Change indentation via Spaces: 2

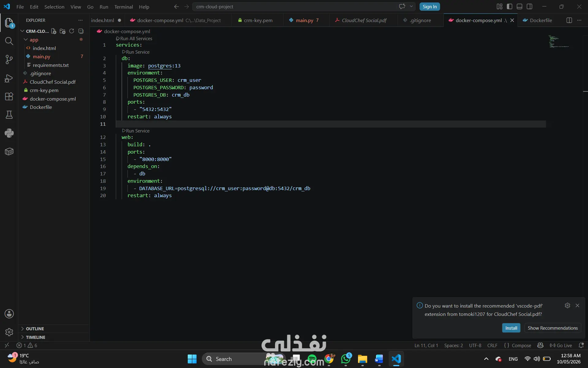click(454, 345)
